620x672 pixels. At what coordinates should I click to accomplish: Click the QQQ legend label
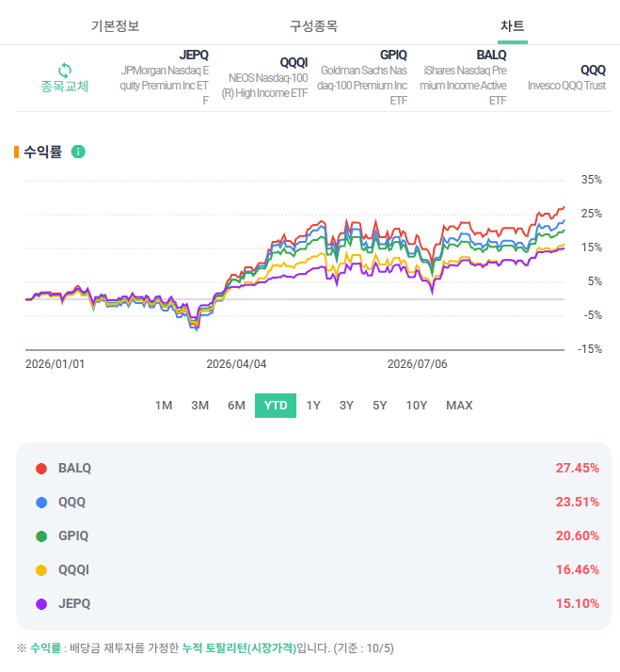coord(72,502)
